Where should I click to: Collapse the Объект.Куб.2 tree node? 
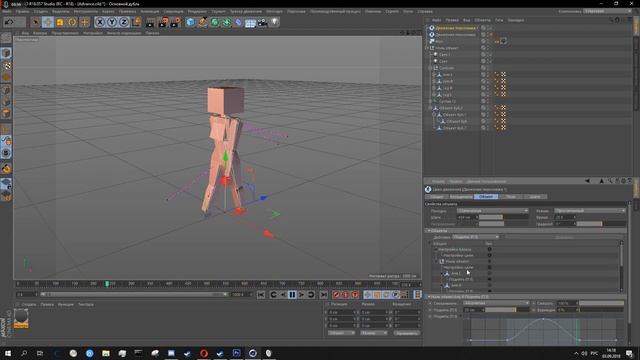(x=430, y=108)
